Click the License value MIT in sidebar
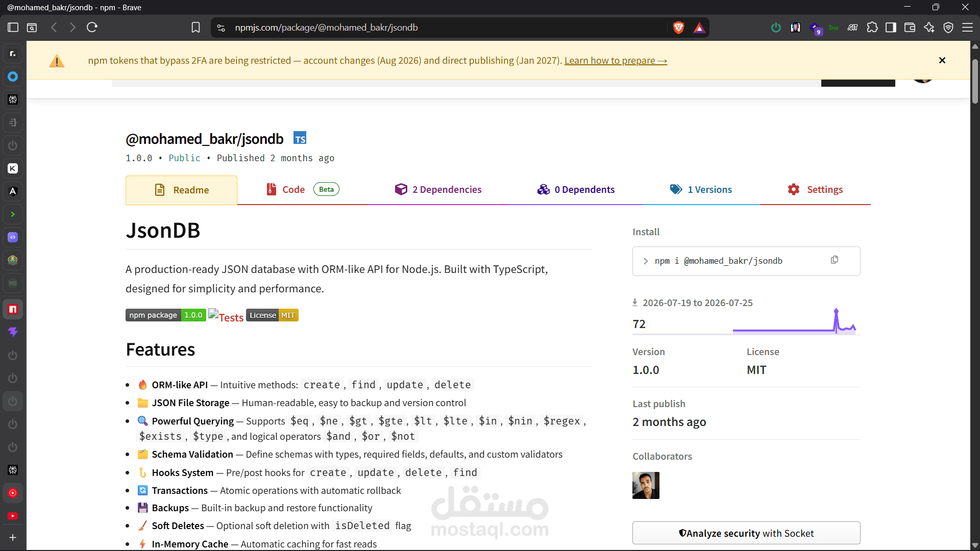 (756, 370)
